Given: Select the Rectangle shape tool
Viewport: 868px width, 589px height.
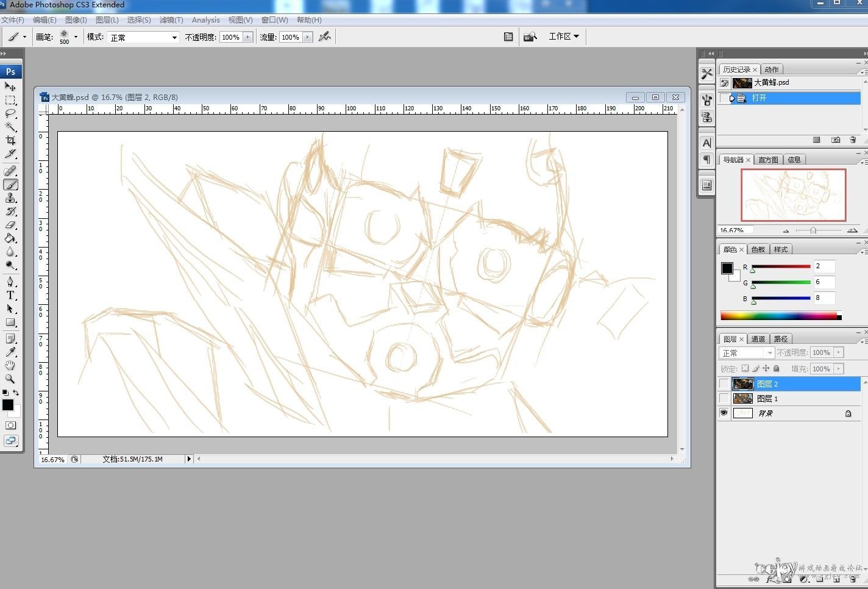Looking at the screenshot, I should click(x=10, y=322).
